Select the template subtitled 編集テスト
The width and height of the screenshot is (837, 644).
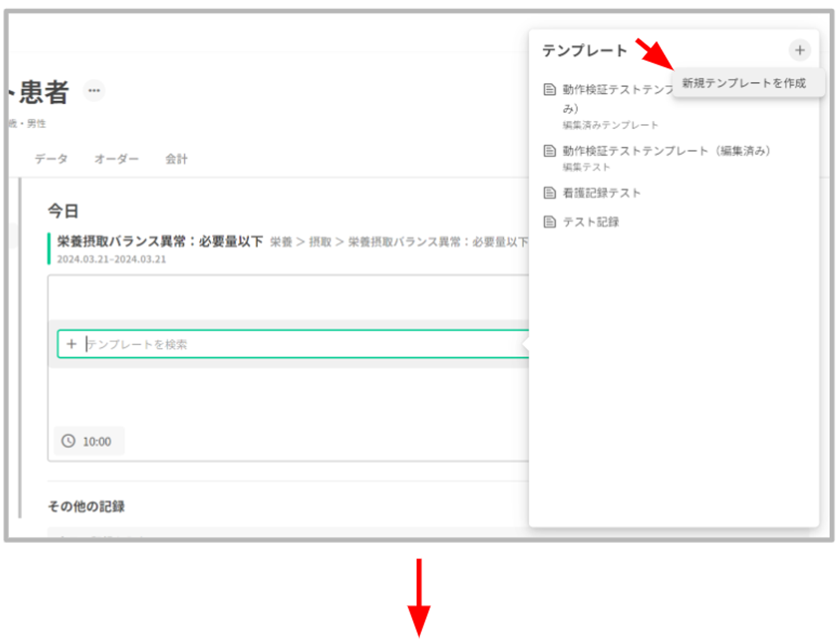(x=665, y=151)
